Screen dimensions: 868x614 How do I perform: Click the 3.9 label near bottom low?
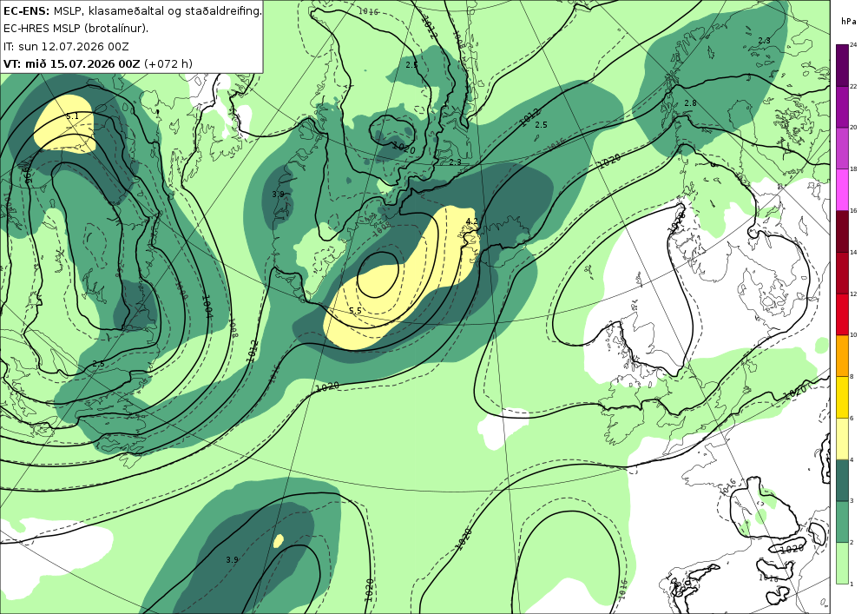click(232, 560)
